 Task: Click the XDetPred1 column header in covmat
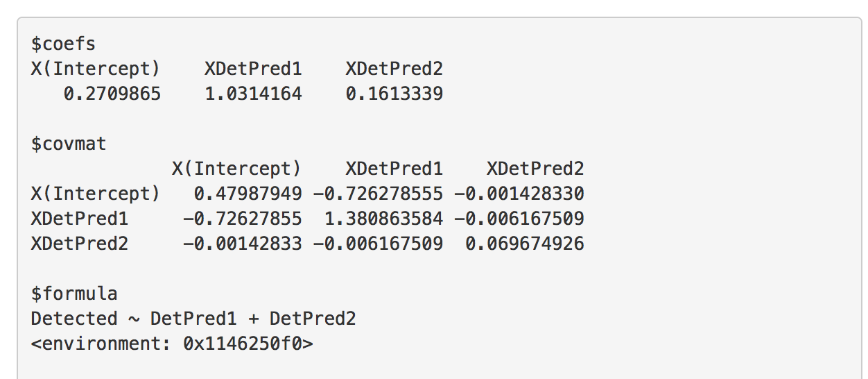pyautogui.click(x=394, y=169)
